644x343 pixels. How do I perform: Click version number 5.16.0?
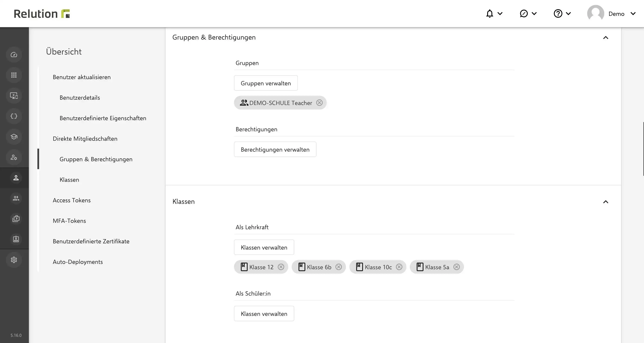pos(16,335)
